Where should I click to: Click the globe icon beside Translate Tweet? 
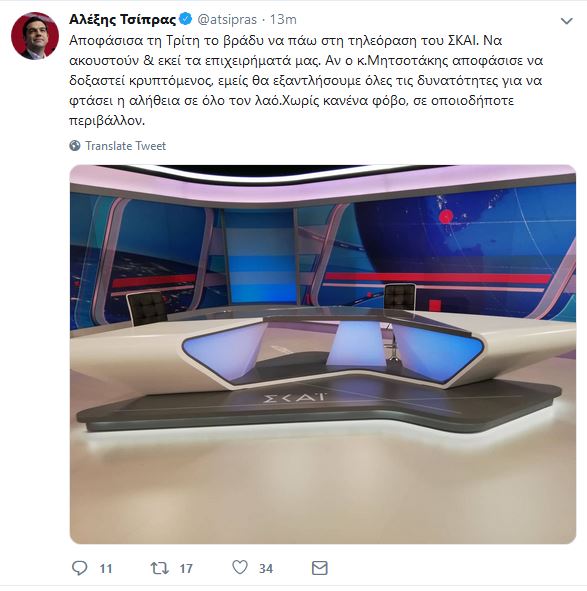pos(75,145)
